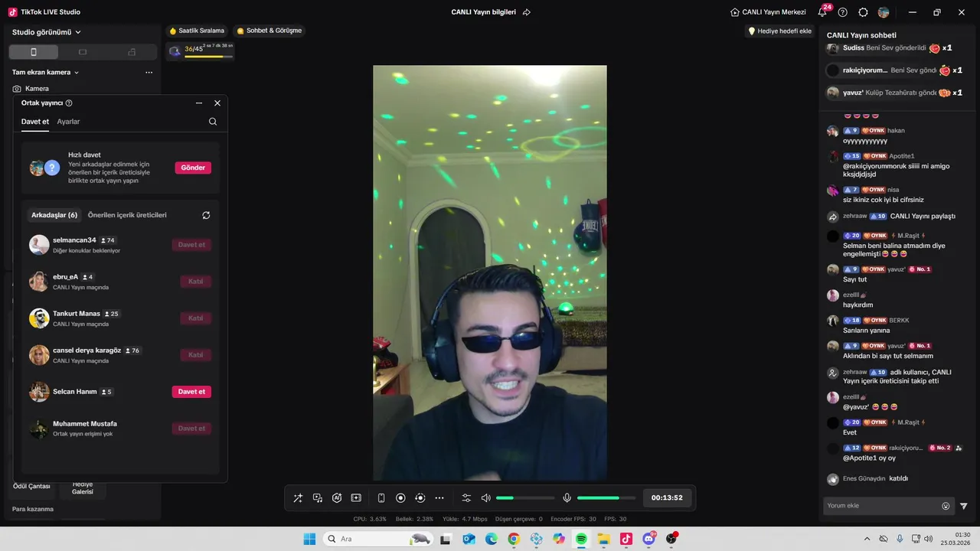Mute the microphone

click(567, 498)
